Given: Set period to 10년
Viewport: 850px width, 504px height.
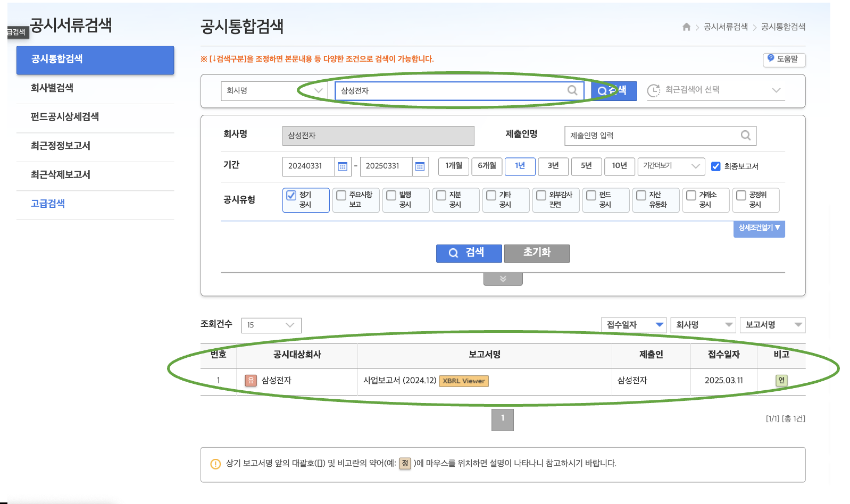Looking at the screenshot, I should [620, 166].
